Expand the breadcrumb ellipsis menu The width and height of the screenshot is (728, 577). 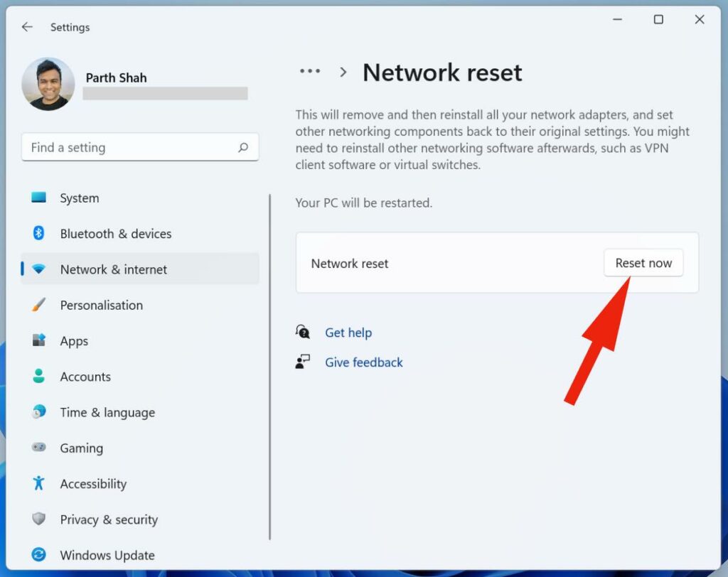310,72
